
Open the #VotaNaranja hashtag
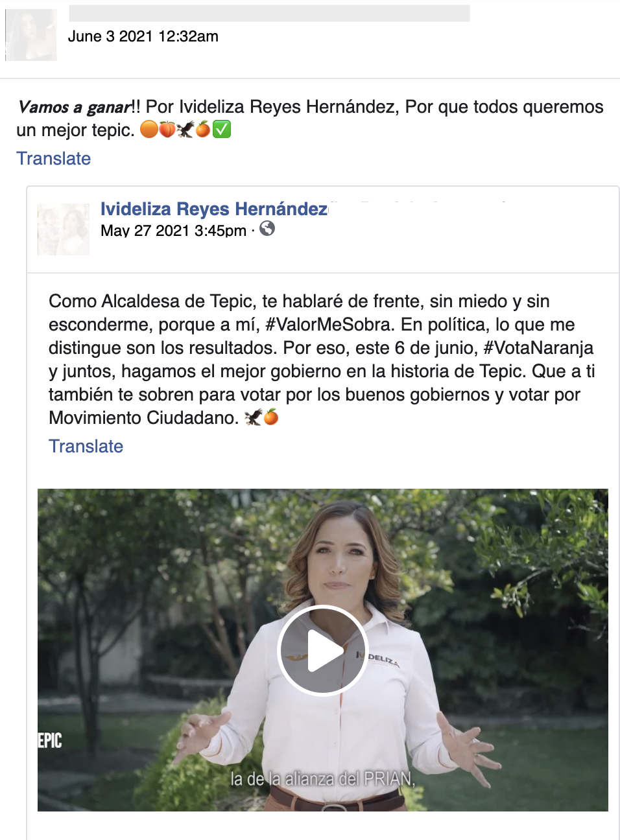tap(538, 347)
